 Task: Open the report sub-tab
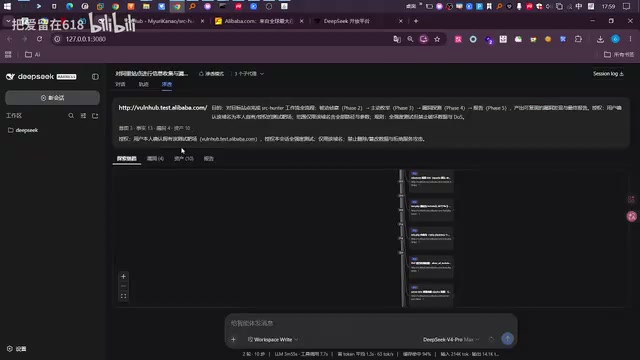coord(209,159)
